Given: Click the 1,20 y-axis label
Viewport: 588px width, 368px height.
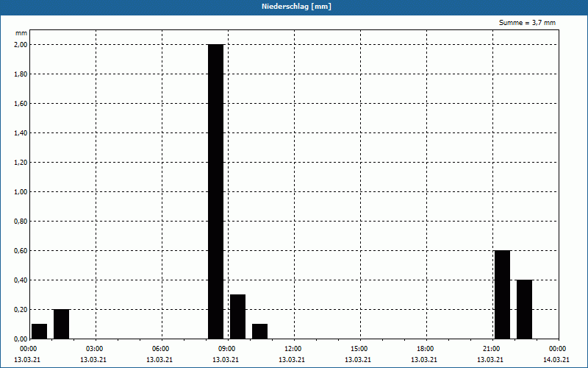Looking at the screenshot, I should (21, 162).
